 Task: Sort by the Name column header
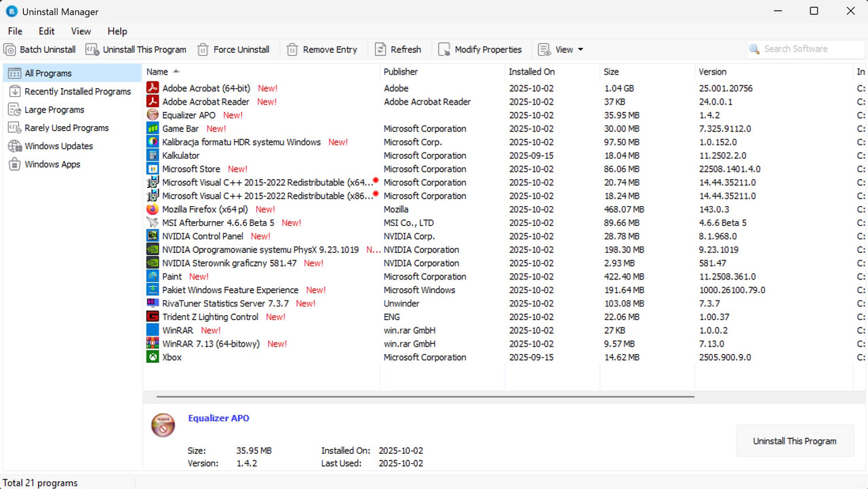coord(261,71)
